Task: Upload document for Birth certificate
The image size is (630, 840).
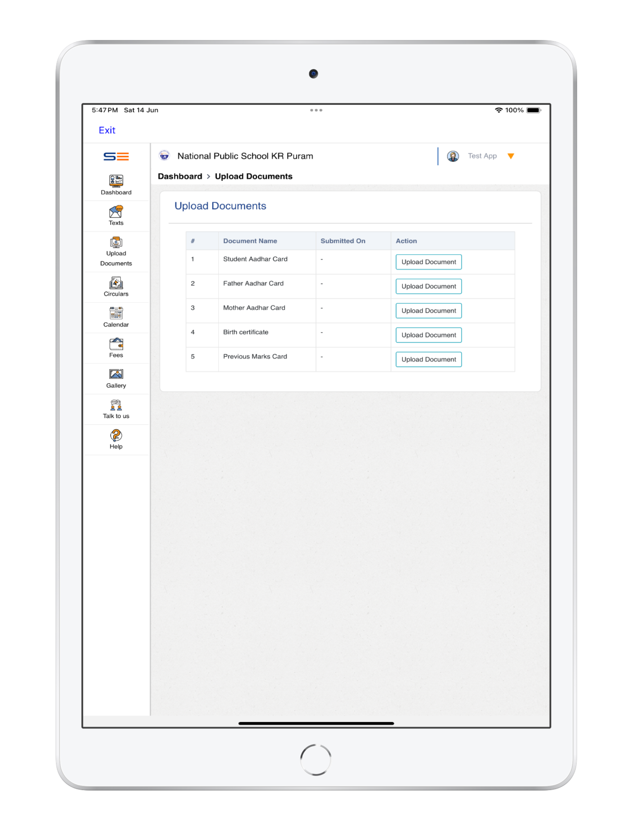Action: (x=429, y=335)
